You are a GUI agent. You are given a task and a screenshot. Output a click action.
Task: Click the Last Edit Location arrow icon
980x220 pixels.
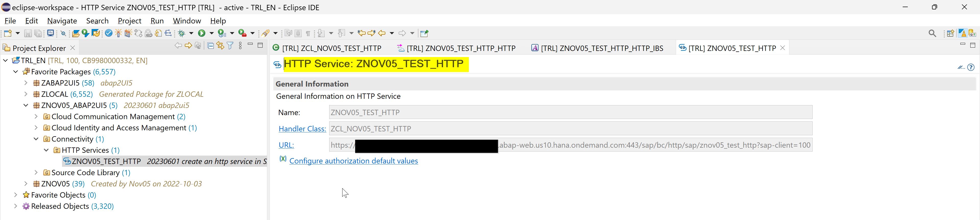coord(361,33)
